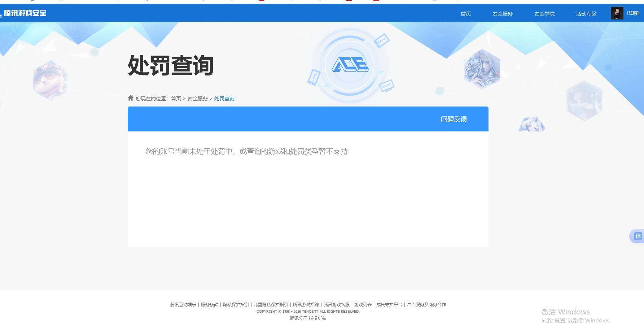
Task: Switch to the 活动专区 section
Action: pyautogui.click(x=586, y=13)
